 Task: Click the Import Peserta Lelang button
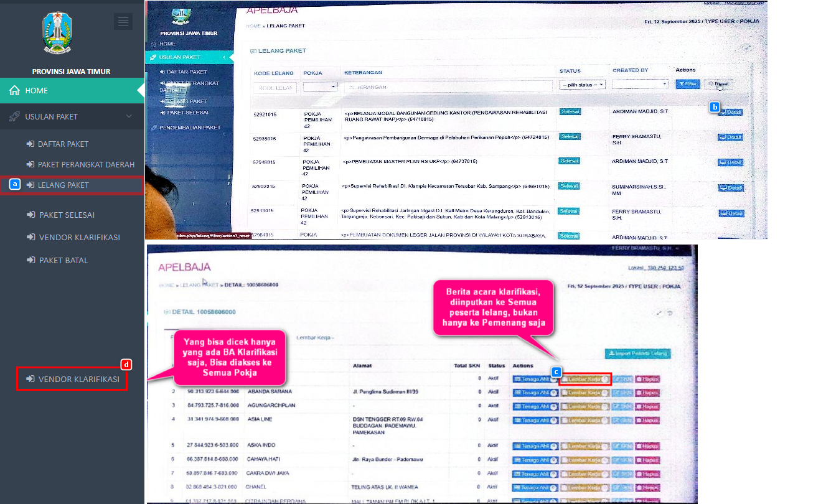[638, 353]
